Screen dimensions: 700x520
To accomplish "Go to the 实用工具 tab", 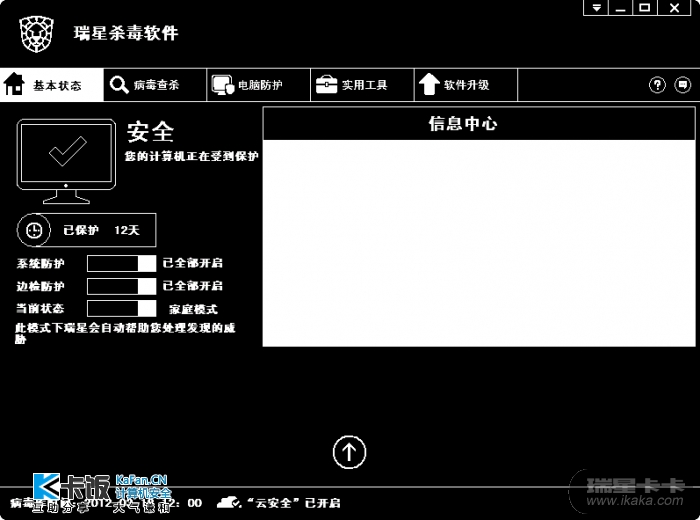I will click(362, 85).
